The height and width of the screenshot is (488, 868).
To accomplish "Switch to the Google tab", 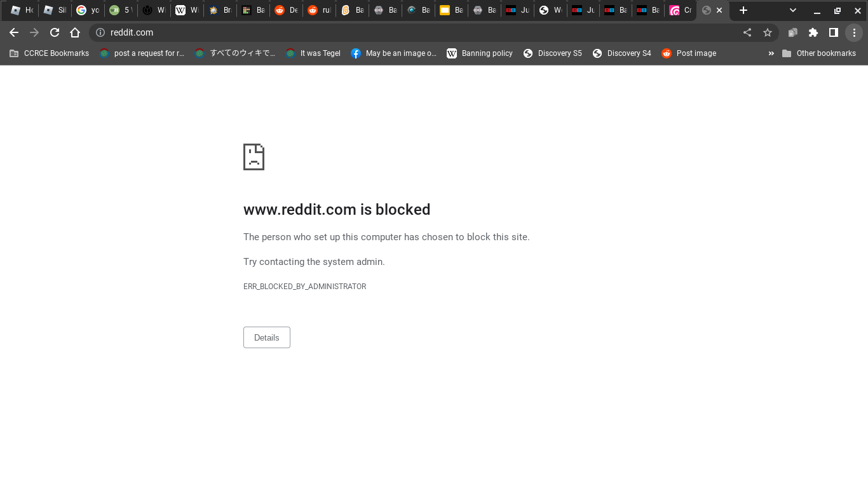I will [x=88, y=10].
